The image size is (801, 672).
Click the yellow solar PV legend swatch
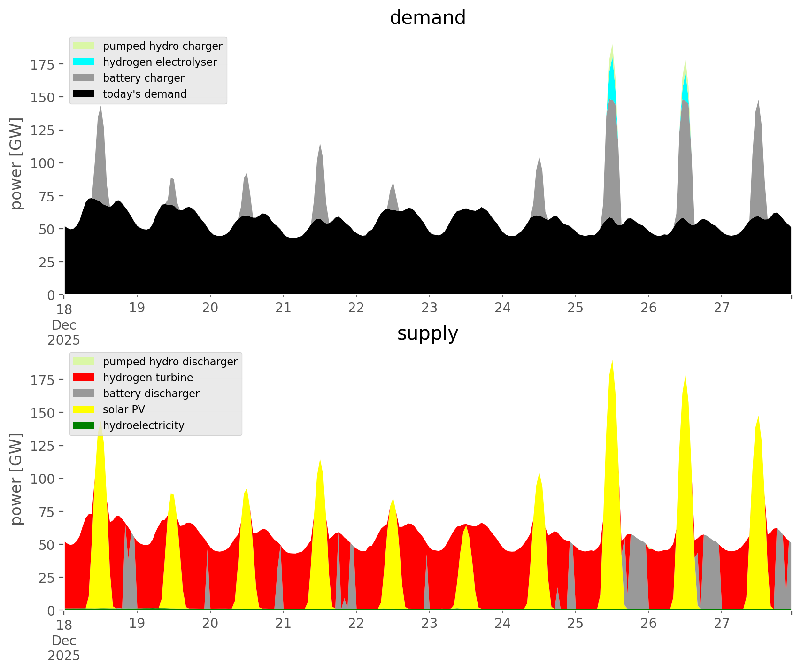tap(84, 409)
